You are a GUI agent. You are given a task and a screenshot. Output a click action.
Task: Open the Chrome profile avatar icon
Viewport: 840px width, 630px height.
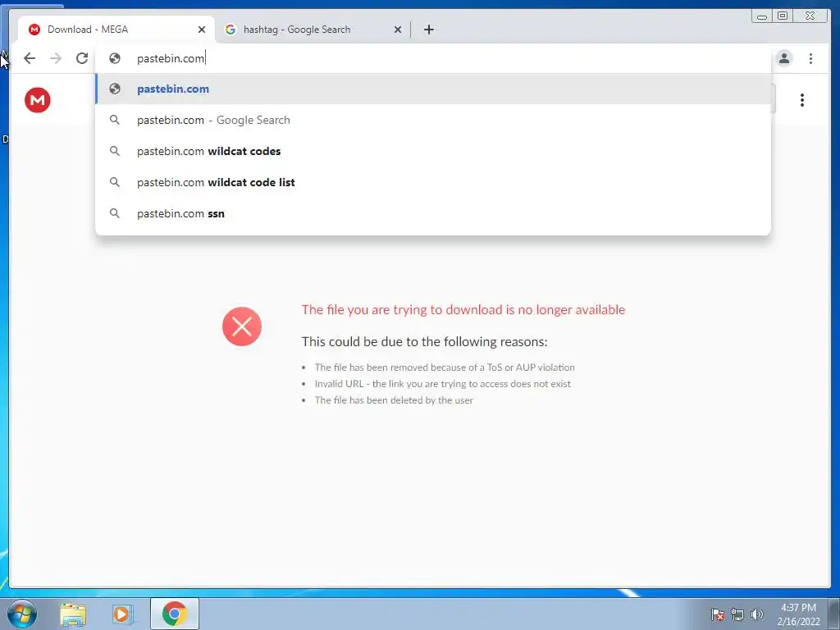pyautogui.click(x=784, y=58)
